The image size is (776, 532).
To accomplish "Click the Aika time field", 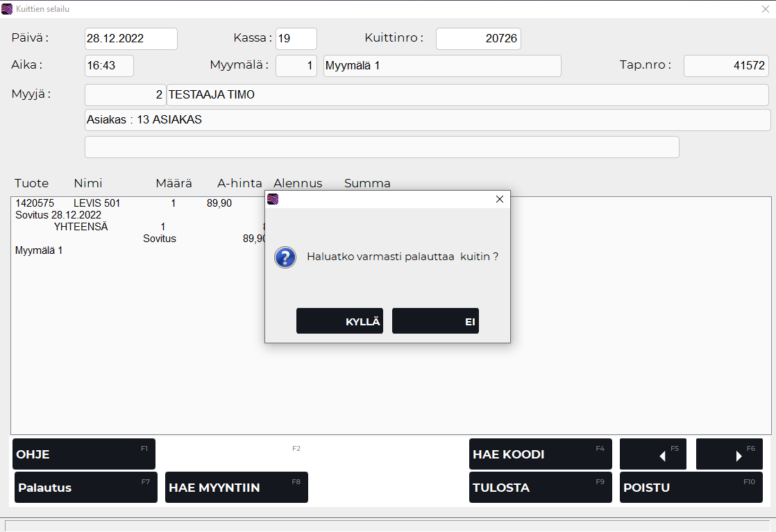I will coord(109,66).
